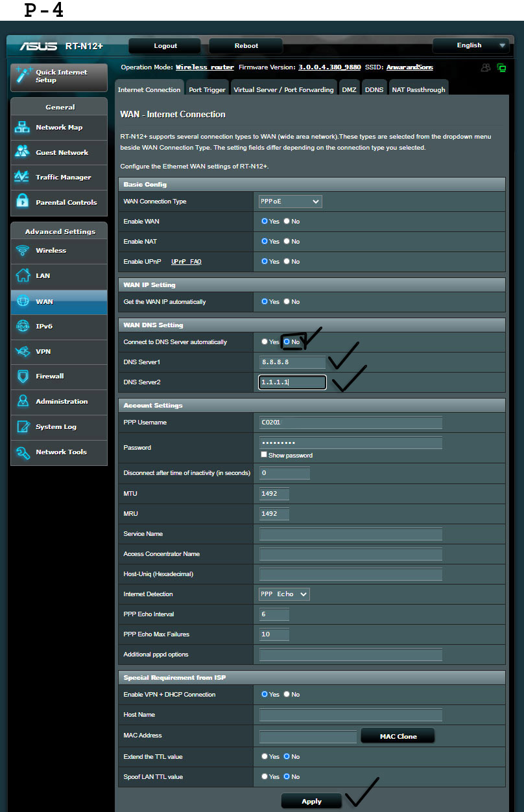Screen dimensions: 524x812
Task: Click into the DNS Server1 field
Action: [292, 362]
